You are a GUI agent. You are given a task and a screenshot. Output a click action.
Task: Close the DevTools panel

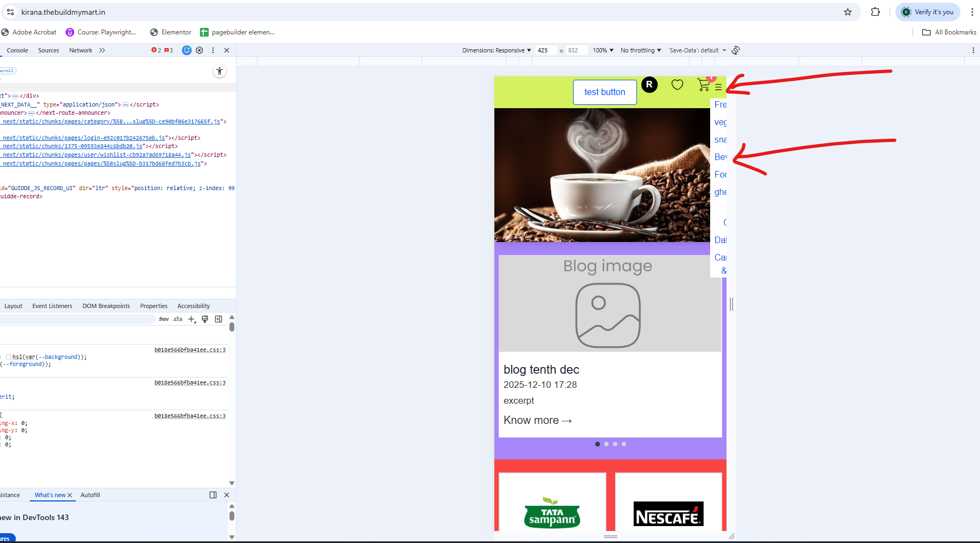(x=227, y=50)
